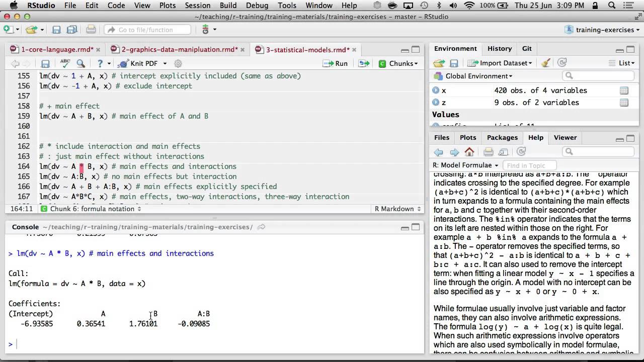Open the Viewer tab
The image size is (644, 362).
tap(565, 137)
